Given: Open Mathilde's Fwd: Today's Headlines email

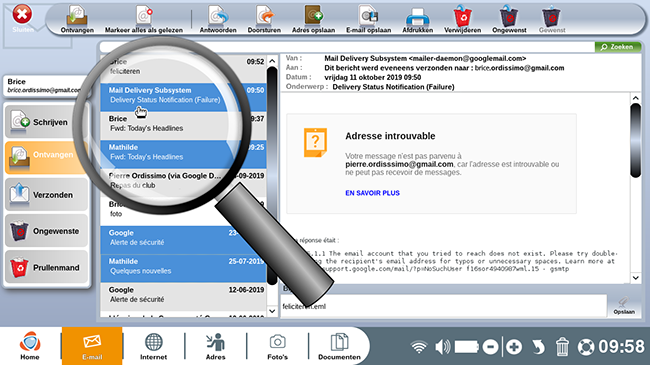Looking at the screenshot, I should tap(183, 154).
